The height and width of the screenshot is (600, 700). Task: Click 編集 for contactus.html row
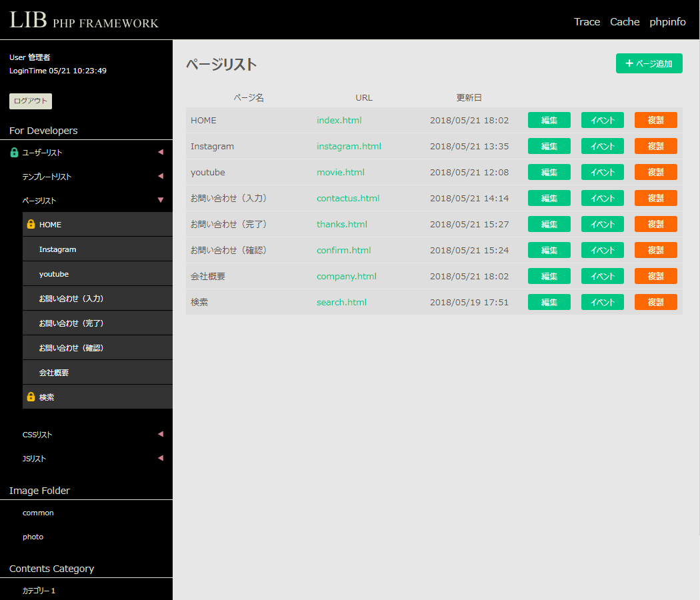(549, 198)
